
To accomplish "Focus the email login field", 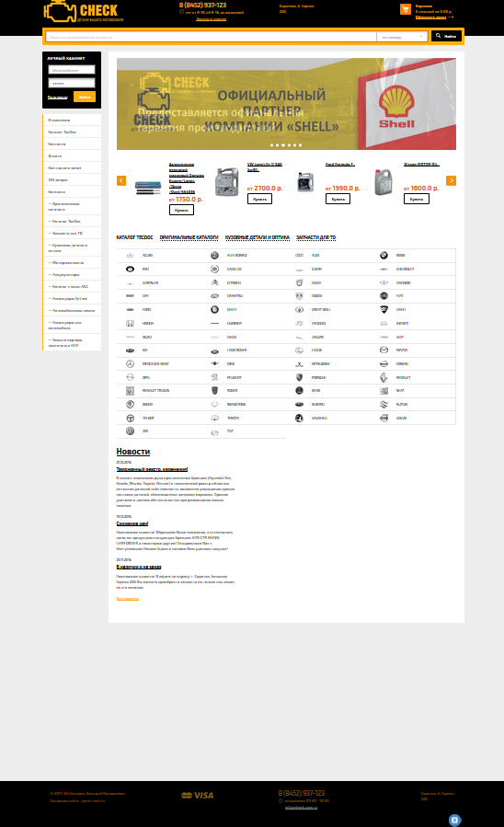I will pos(72,70).
